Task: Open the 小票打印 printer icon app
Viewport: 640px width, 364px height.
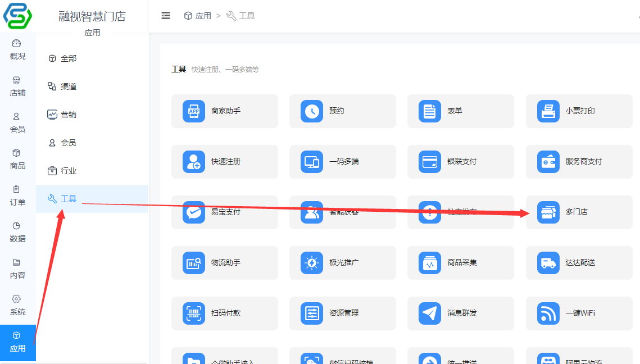Action: pos(579,111)
